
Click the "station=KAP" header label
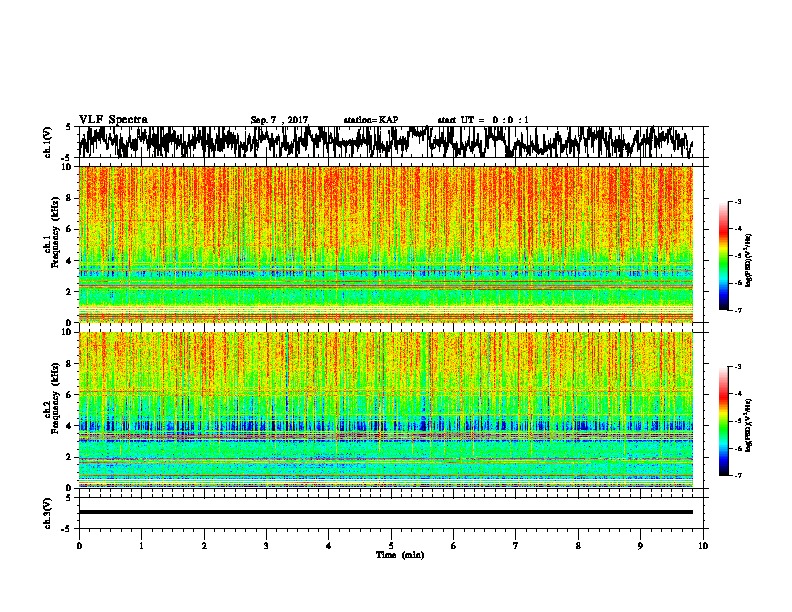pyautogui.click(x=371, y=120)
